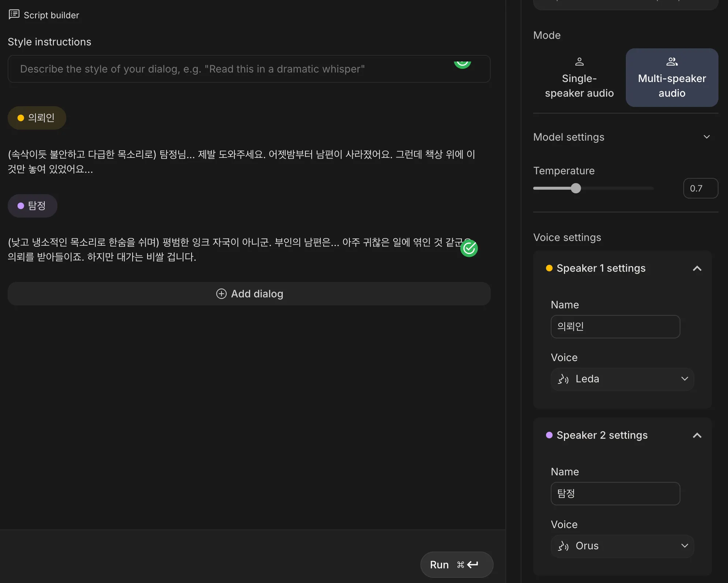Adjust the Temperature slider handle
Image resolution: width=728 pixels, height=583 pixels.
(x=576, y=188)
